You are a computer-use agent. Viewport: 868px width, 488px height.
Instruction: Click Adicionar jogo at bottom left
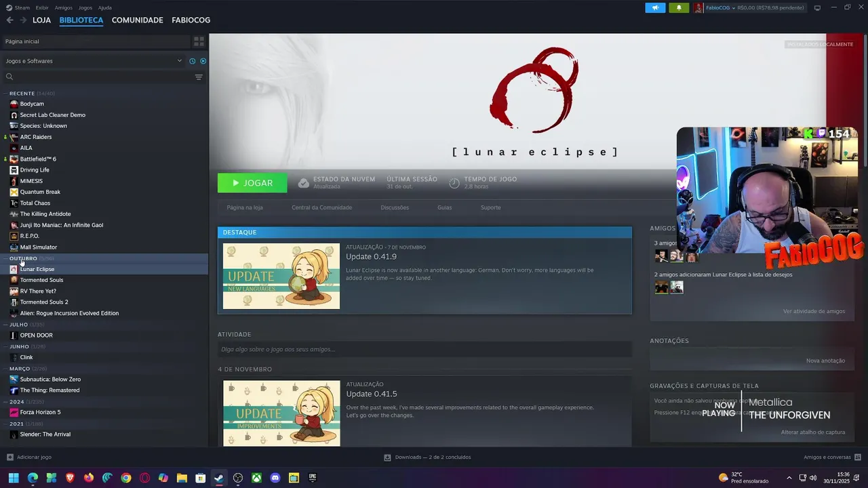(x=28, y=457)
